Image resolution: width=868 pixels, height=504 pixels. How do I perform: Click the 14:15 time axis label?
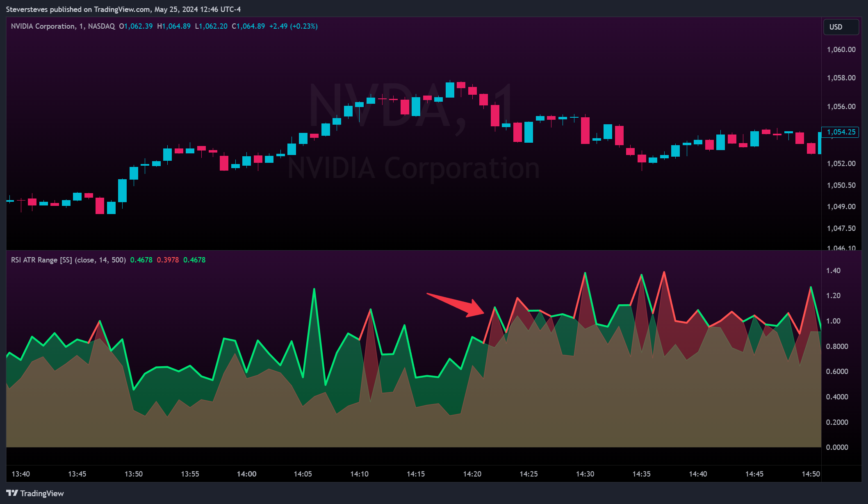[416, 474]
